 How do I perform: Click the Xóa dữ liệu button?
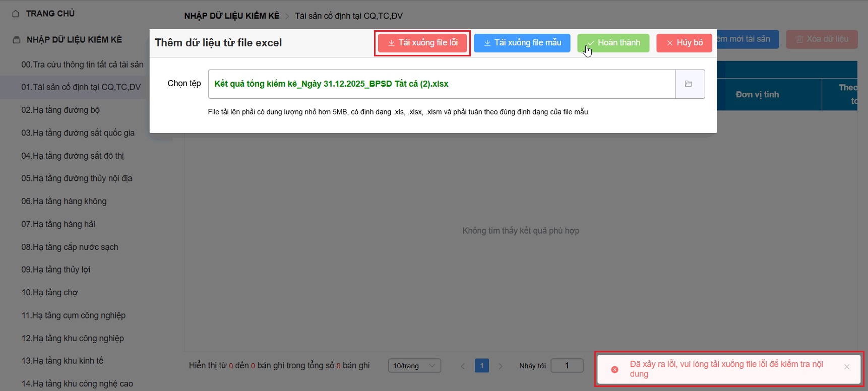(x=822, y=39)
